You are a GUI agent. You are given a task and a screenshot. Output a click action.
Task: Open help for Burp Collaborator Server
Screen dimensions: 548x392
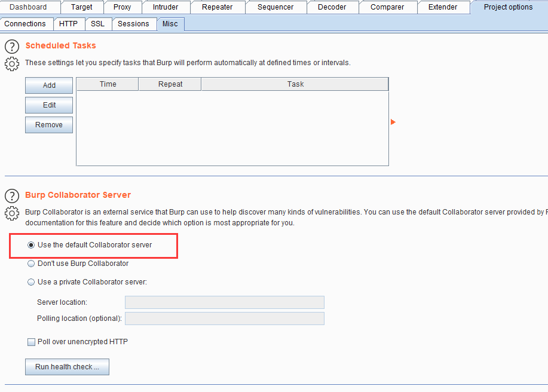(x=12, y=196)
